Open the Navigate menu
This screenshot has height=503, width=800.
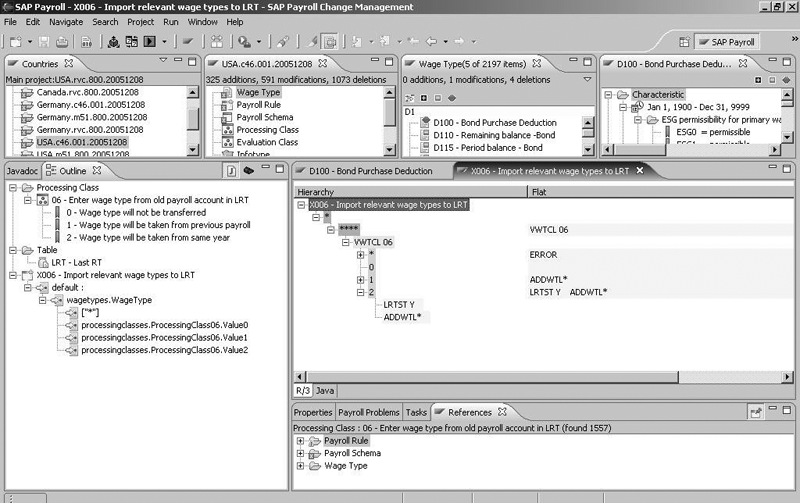click(x=66, y=21)
